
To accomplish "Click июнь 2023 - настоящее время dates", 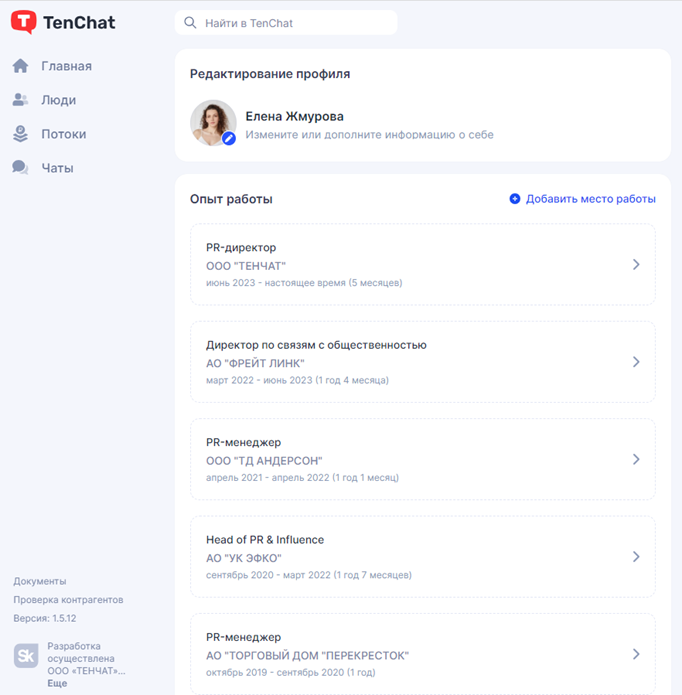I will point(304,283).
